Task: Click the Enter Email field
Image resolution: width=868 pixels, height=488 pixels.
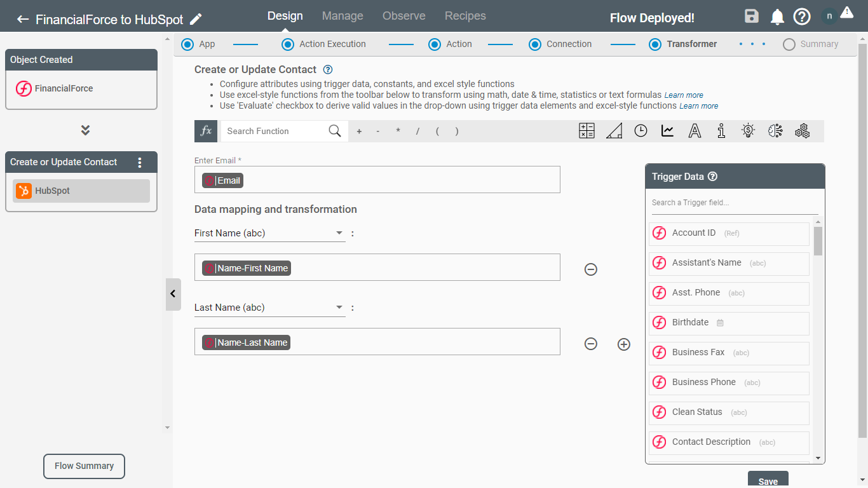Action: [x=377, y=180]
